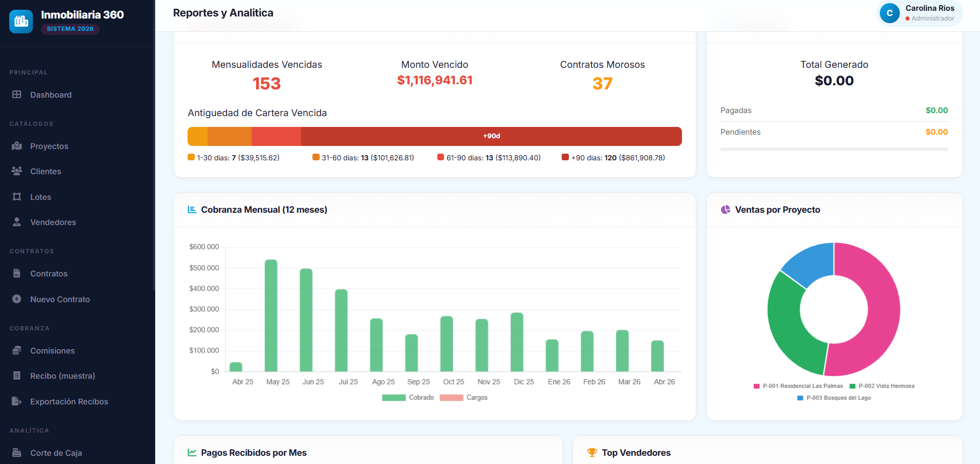Click the '+90 dias: 120 ($861,908.78)' legend text
Screen dimensions: 980x464
[x=618, y=158]
